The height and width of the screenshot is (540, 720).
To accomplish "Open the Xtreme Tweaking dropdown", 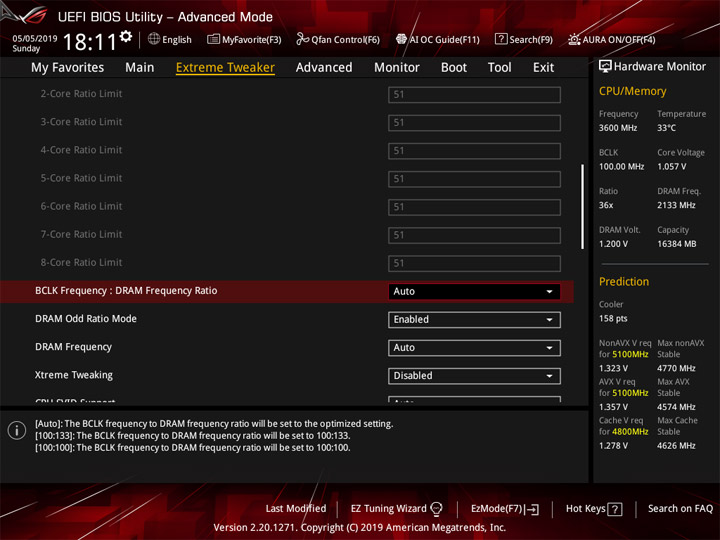I will pos(474,376).
